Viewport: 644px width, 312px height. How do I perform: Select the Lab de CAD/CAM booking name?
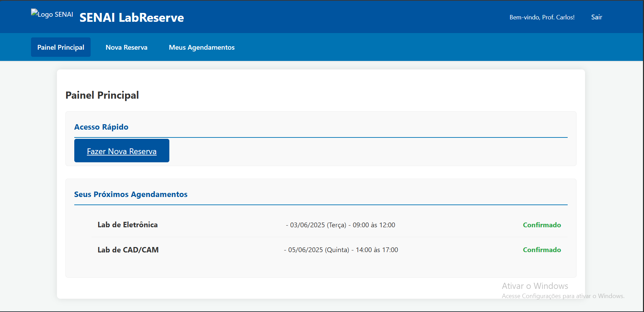[128, 250]
